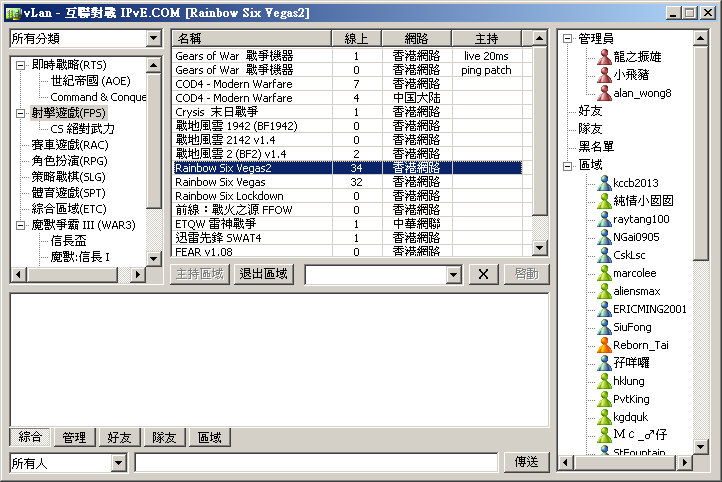The image size is (722, 482).
Task: Click the 啓動 launch button
Action: tap(526, 274)
